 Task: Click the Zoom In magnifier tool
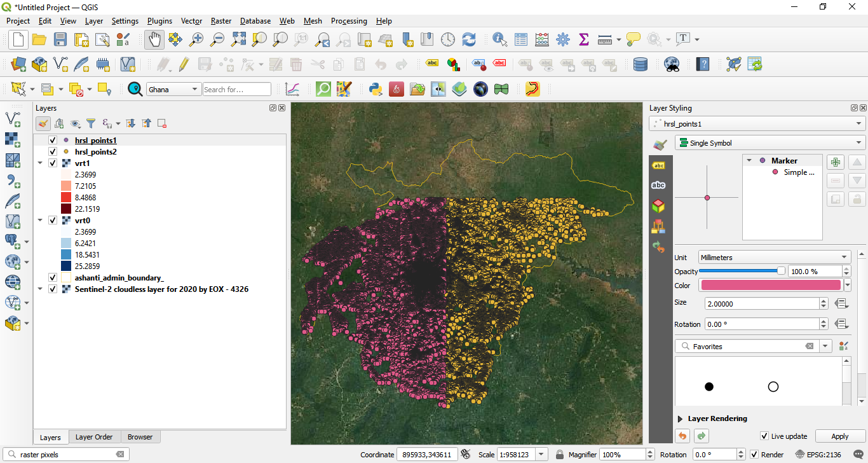196,39
